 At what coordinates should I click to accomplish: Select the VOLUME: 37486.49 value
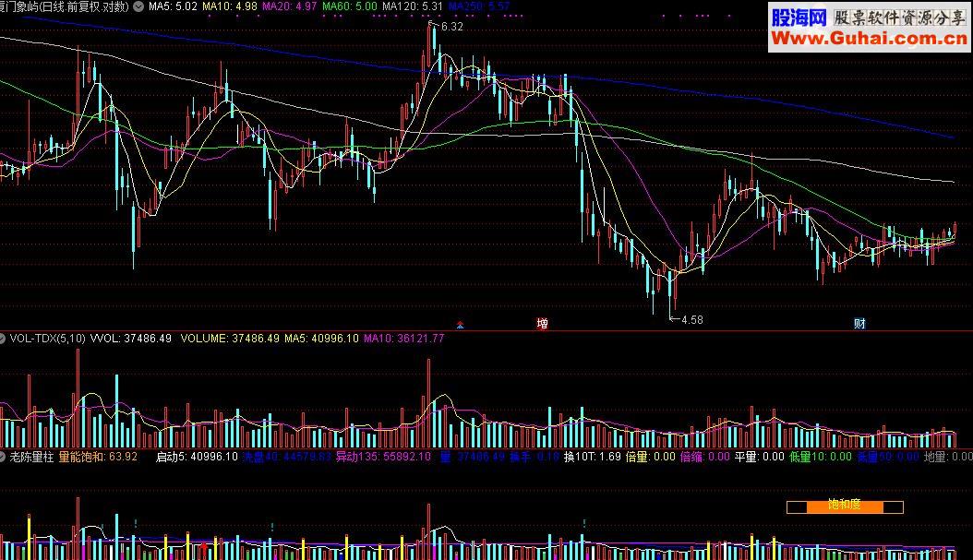[230, 339]
